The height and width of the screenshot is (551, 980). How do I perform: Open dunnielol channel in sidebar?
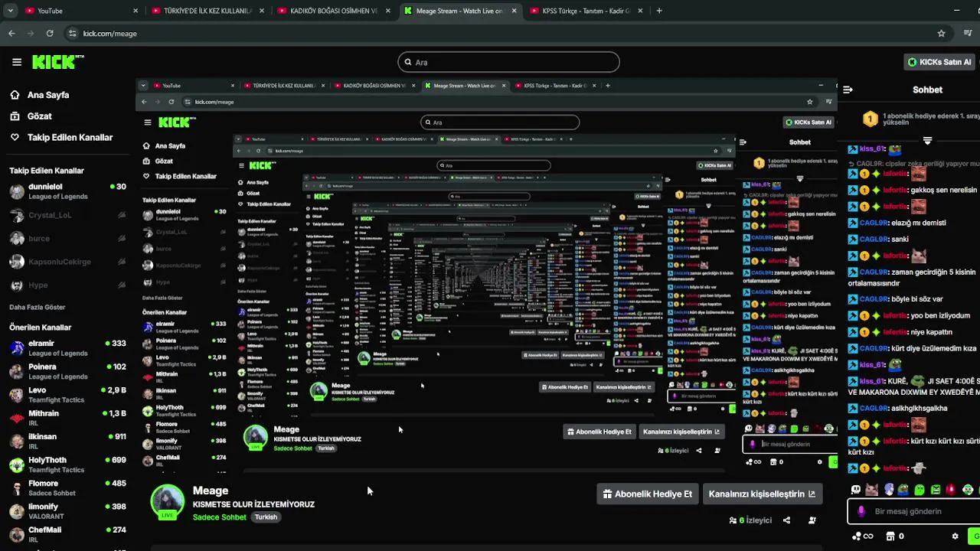(67, 191)
